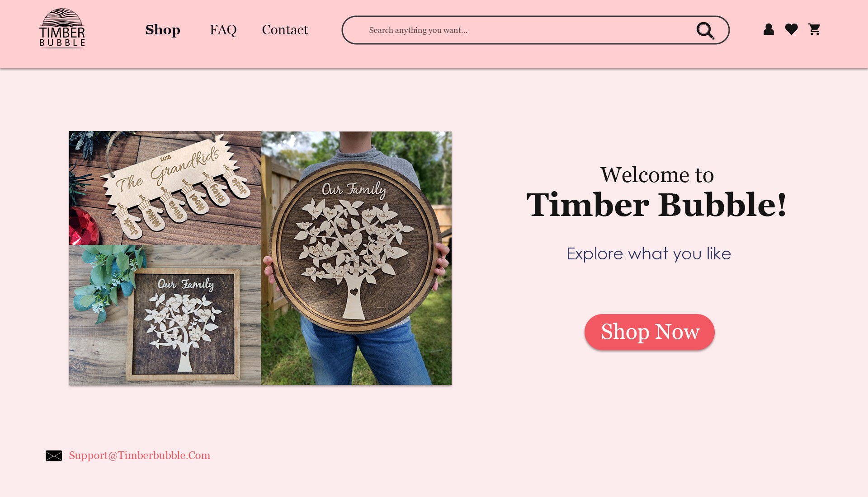Click the round Our Family tree photo
The height and width of the screenshot is (497, 868).
pos(356,258)
